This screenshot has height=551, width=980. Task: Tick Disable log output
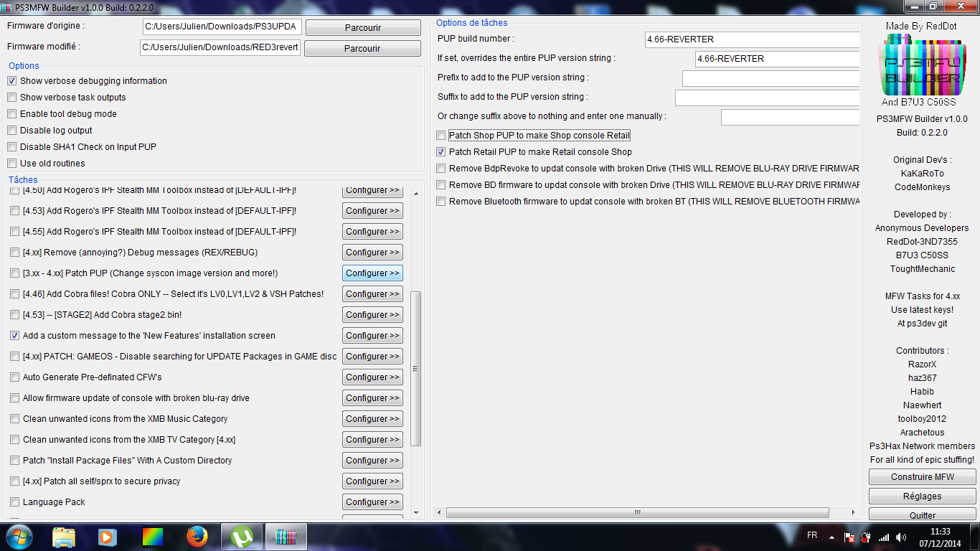pyautogui.click(x=11, y=131)
